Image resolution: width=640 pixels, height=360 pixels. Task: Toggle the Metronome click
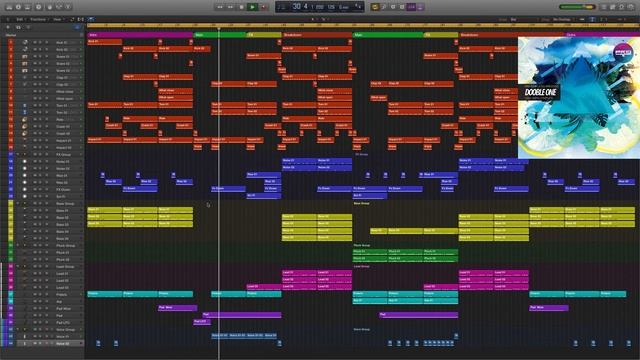tap(420, 7)
